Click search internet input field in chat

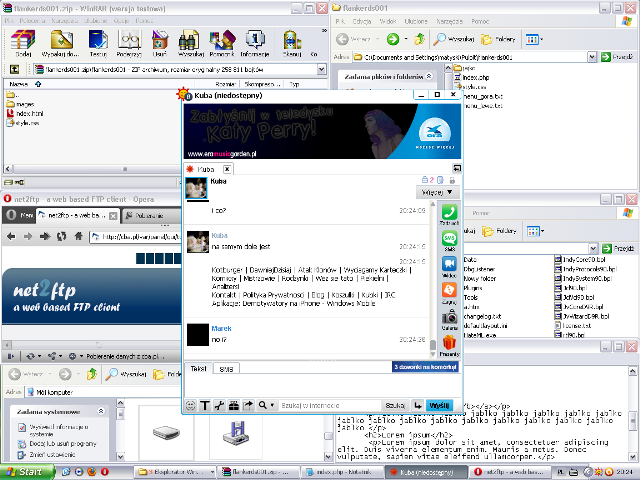pos(330,405)
